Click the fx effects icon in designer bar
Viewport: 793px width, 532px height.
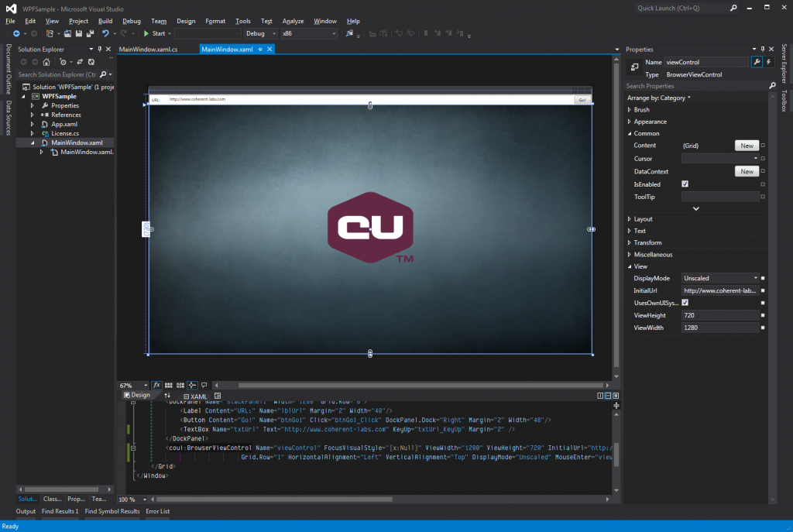click(x=156, y=385)
